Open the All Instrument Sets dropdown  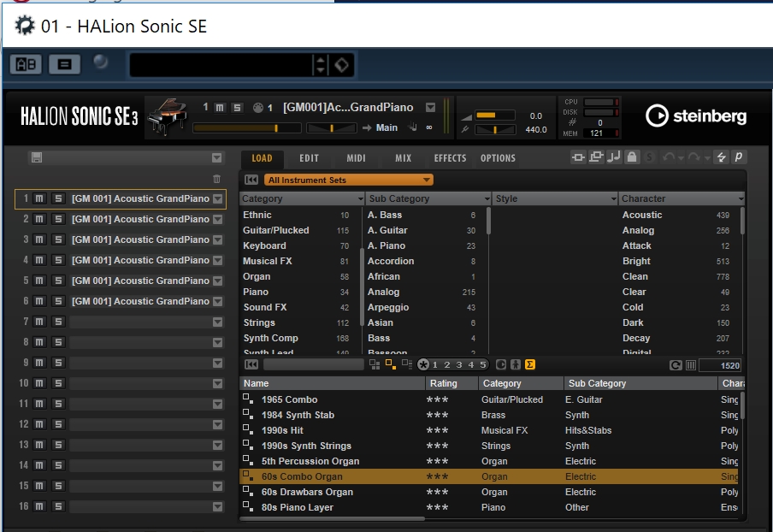[349, 180]
